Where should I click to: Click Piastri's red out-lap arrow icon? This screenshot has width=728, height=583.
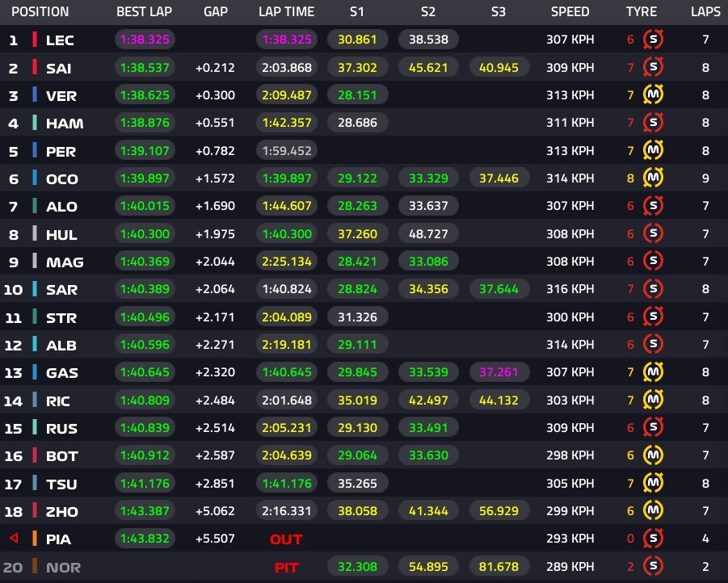tap(13, 539)
